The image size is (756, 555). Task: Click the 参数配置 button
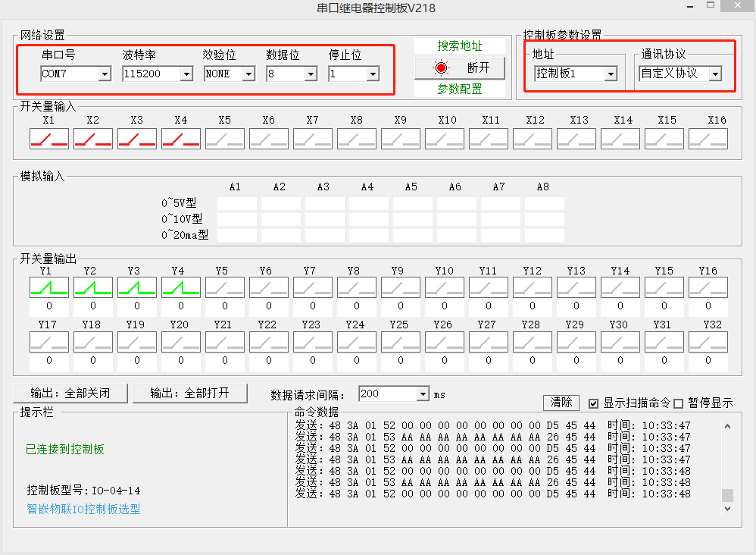point(460,89)
